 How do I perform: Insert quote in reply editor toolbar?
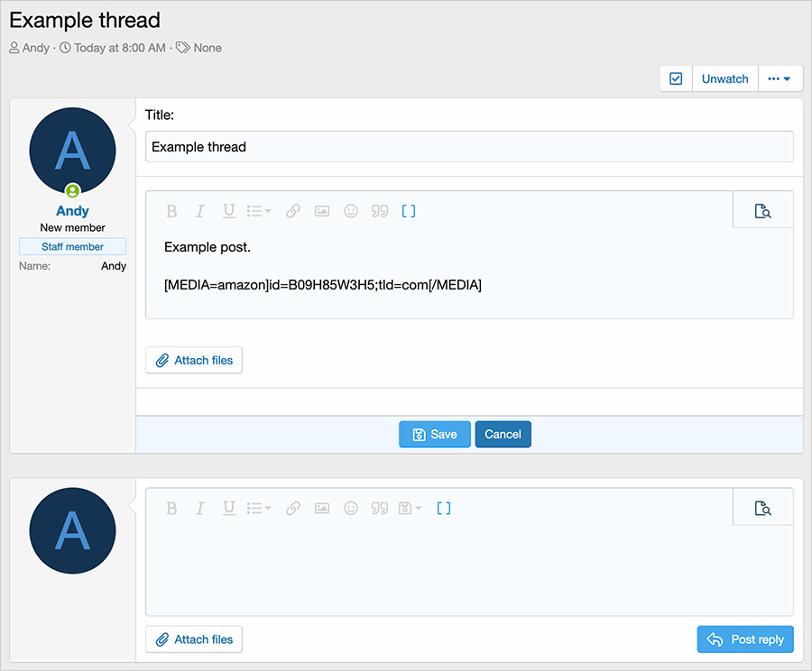380,509
